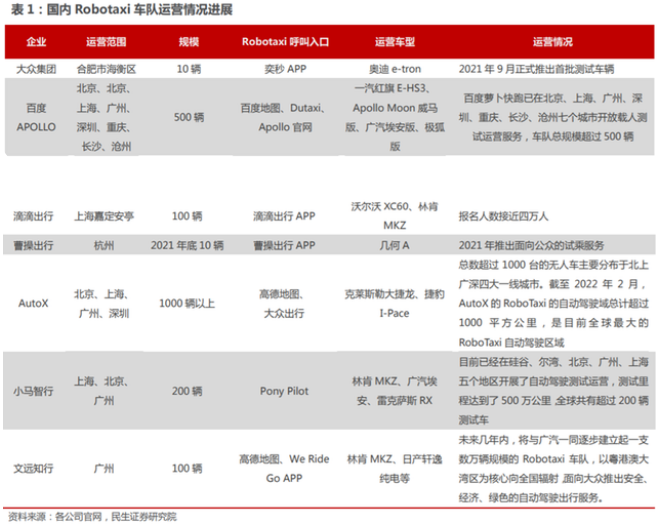660x527 pixels.
Task: Click '2021 年推出面向公众的试乘服务' text
Action: [x=531, y=245]
